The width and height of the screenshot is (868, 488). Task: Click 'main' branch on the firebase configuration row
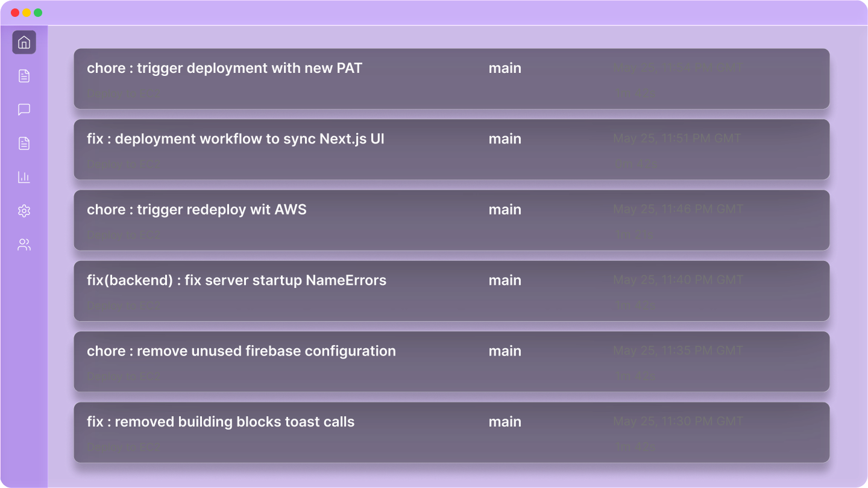coord(505,351)
